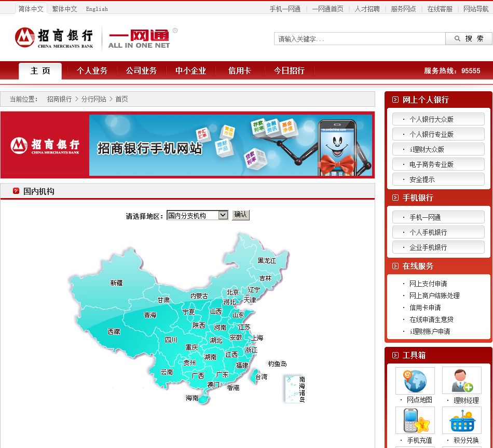
Task: Open 安全提示
Action: coord(439,179)
